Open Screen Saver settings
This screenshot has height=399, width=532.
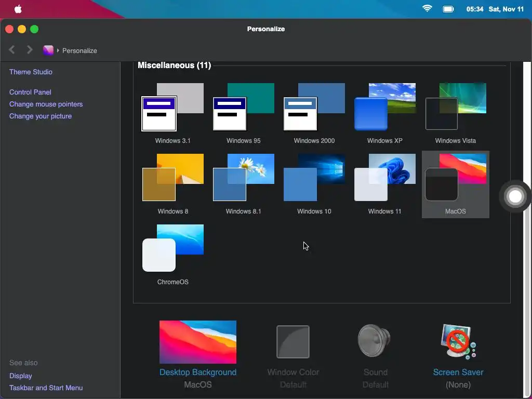(458, 356)
